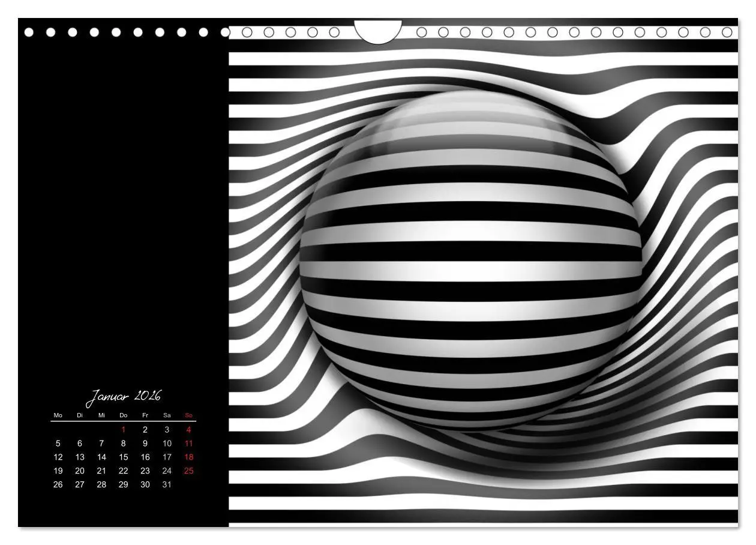Click the white divider line under weekday headers
This screenshot has height=545, width=756.
[x=123, y=420]
